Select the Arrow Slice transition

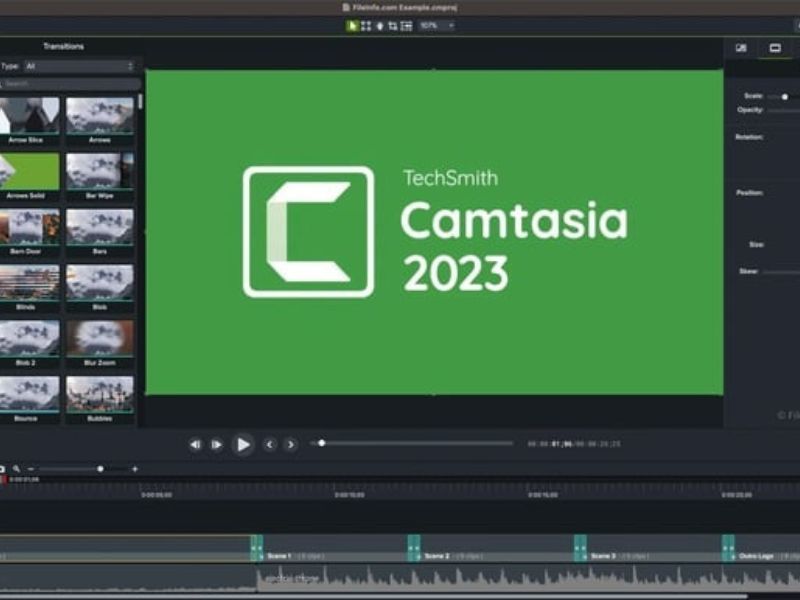(x=29, y=120)
